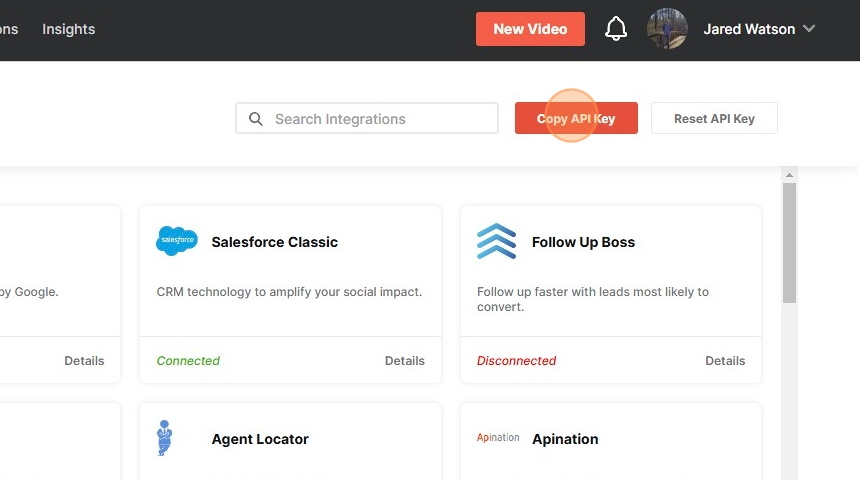This screenshot has width=860, height=480.
Task: Open Details for Salesforce Classic
Action: click(x=405, y=360)
